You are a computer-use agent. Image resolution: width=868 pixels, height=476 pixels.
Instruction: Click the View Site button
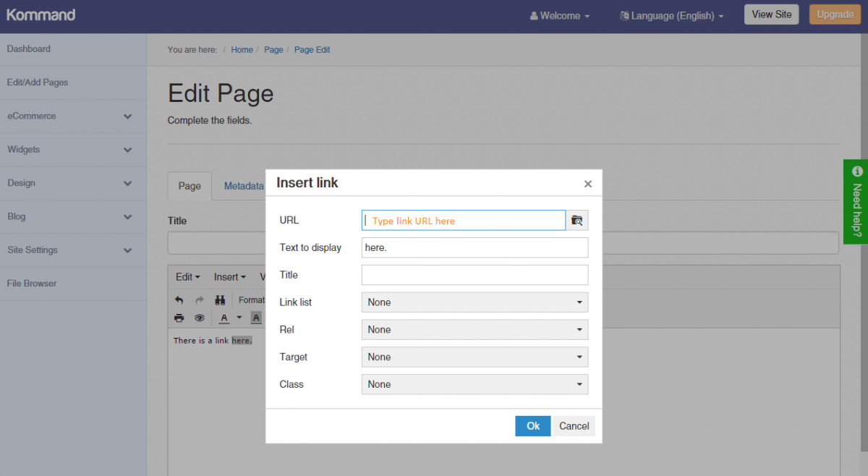(771, 14)
